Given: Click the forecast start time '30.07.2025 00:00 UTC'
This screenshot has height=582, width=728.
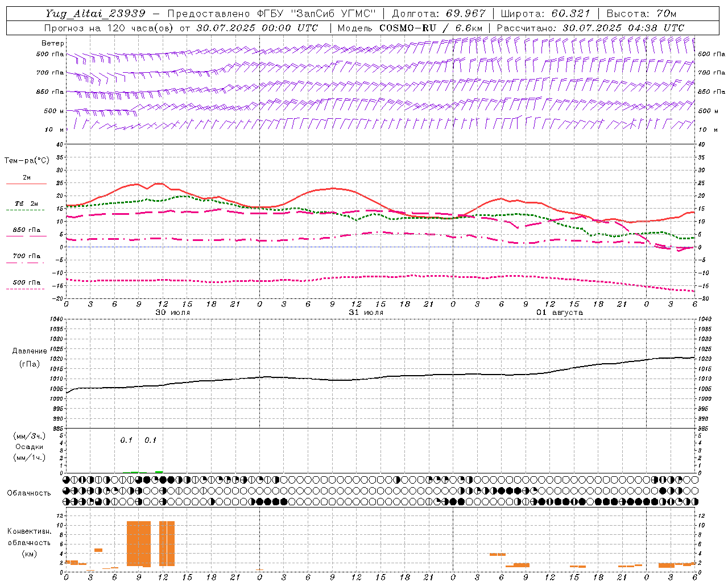Looking at the screenshot, I should pyautogui.click(x=257, y=28).
